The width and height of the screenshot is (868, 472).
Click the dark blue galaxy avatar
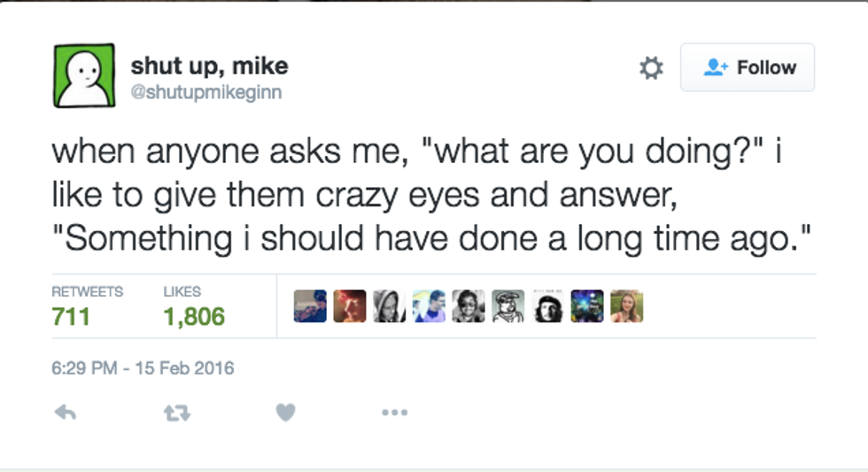[587, 306]
